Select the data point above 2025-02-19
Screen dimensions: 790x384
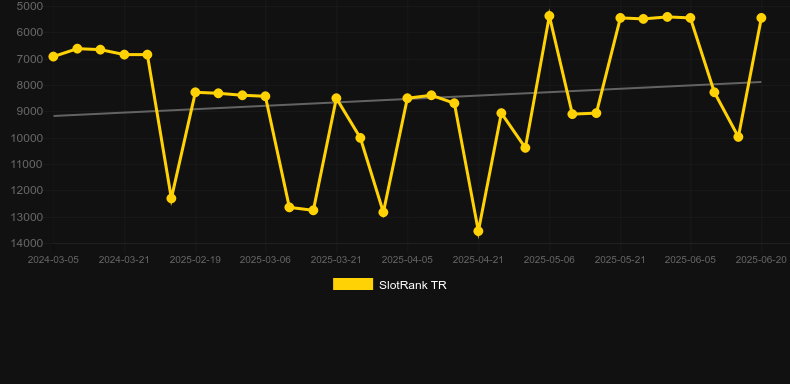[195, 92]
